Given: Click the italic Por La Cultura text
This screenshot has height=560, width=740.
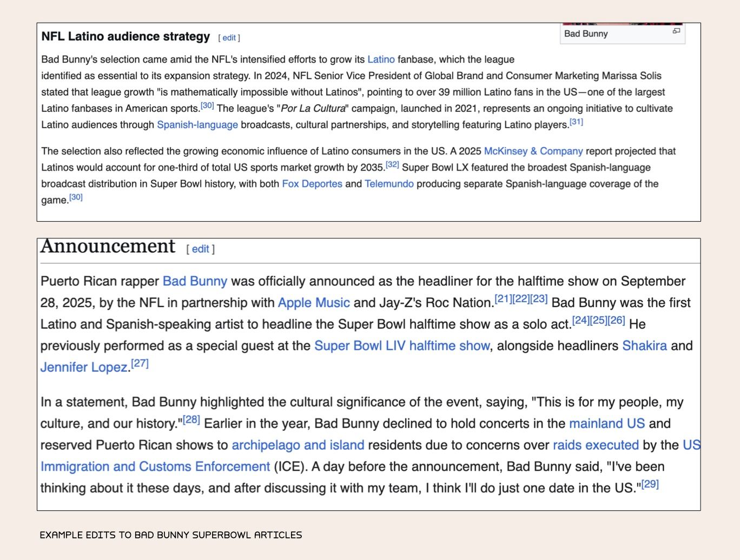Looking at the screenshot, I should tap(313, 109).
